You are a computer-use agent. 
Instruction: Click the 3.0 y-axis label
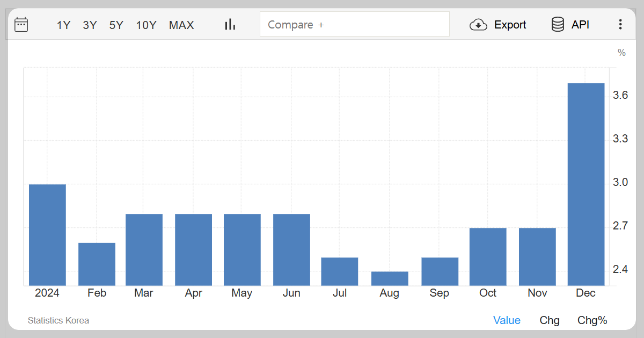[x=620, y=182]
